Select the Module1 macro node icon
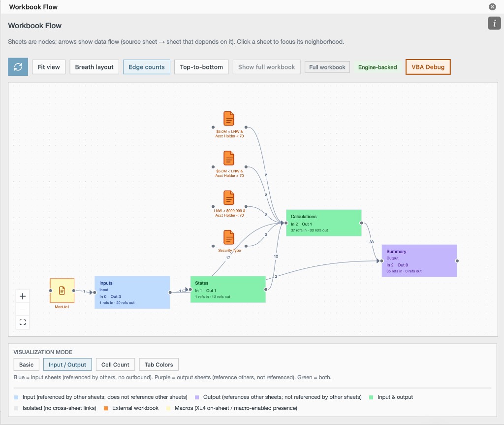Image resolution: width=504 pixels, height=425 pixels. click(x=62, y=291)
